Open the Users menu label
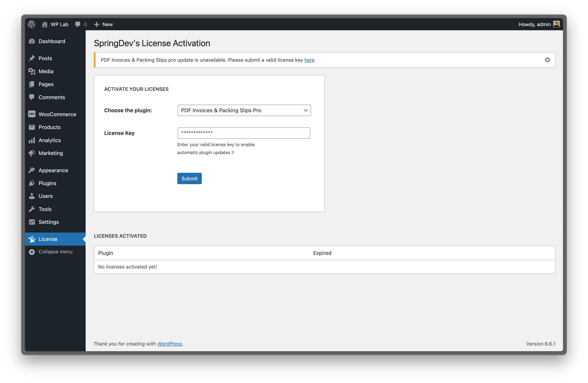 (x=45, y=196)
